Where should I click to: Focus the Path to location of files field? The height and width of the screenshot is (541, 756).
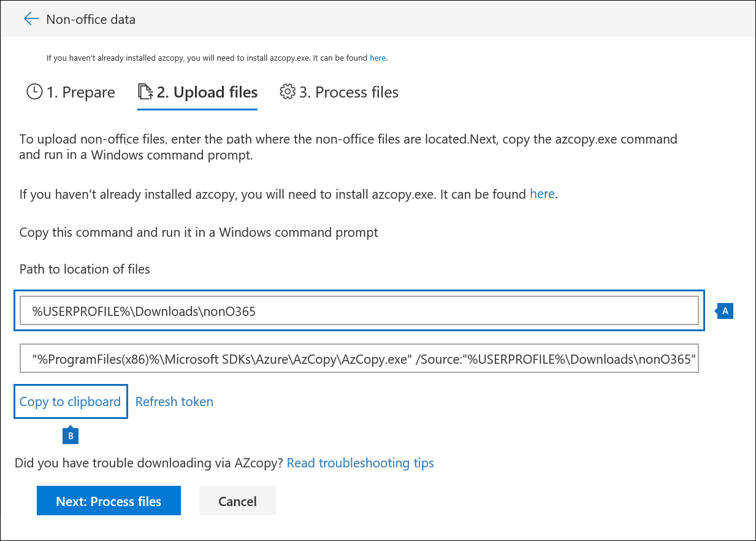point(359,311)
